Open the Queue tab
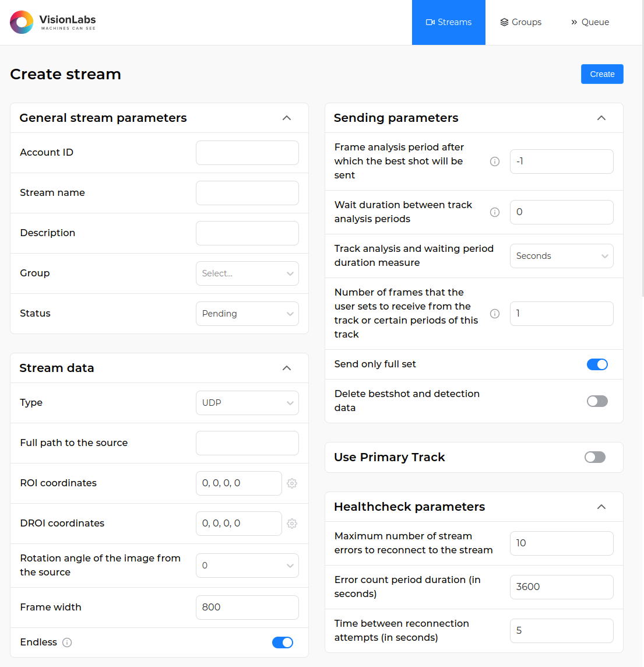The width and height of the screenshot is (644, 667). [590, 22]
